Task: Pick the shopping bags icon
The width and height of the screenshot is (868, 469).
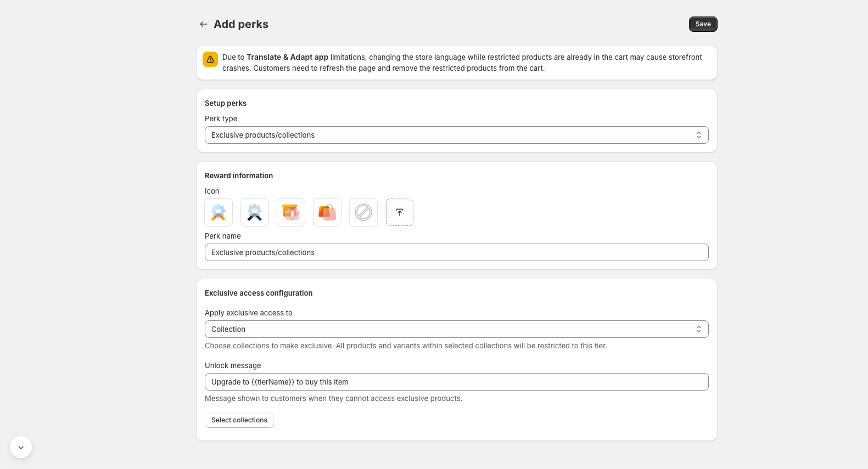Action: coord(327,212)
